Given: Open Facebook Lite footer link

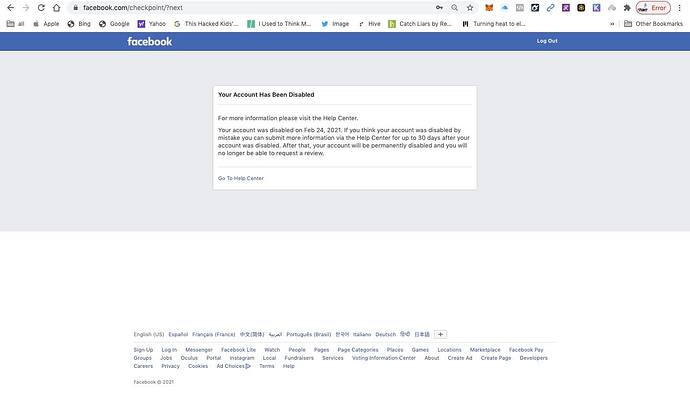Looking at the screenshot, I should [x=239, y=350].
